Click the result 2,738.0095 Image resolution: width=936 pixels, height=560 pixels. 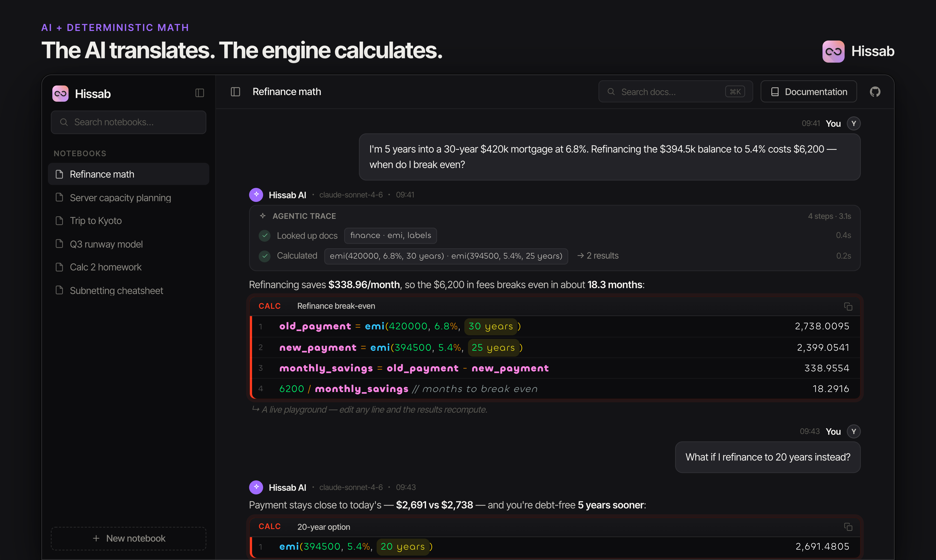tap(822, 326)
